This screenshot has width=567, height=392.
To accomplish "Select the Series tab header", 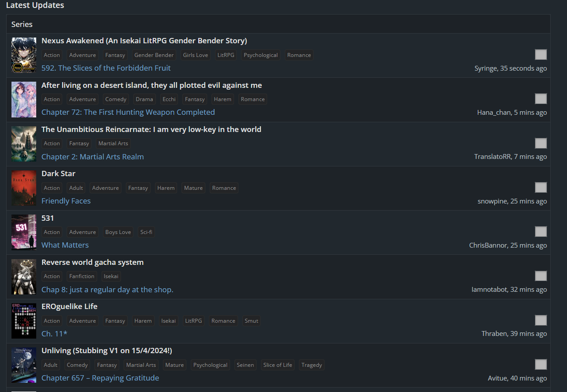I will tap(22, 24).
